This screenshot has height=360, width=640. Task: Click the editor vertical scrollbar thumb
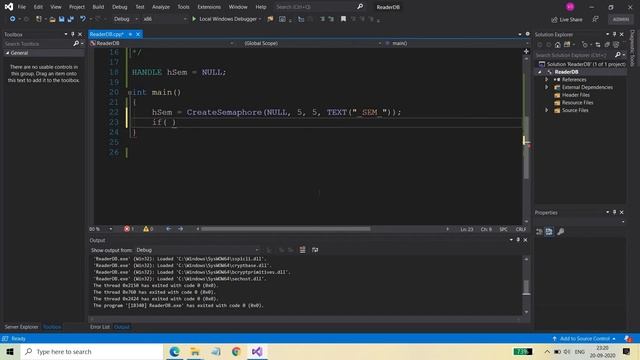[x=526, y=147]
